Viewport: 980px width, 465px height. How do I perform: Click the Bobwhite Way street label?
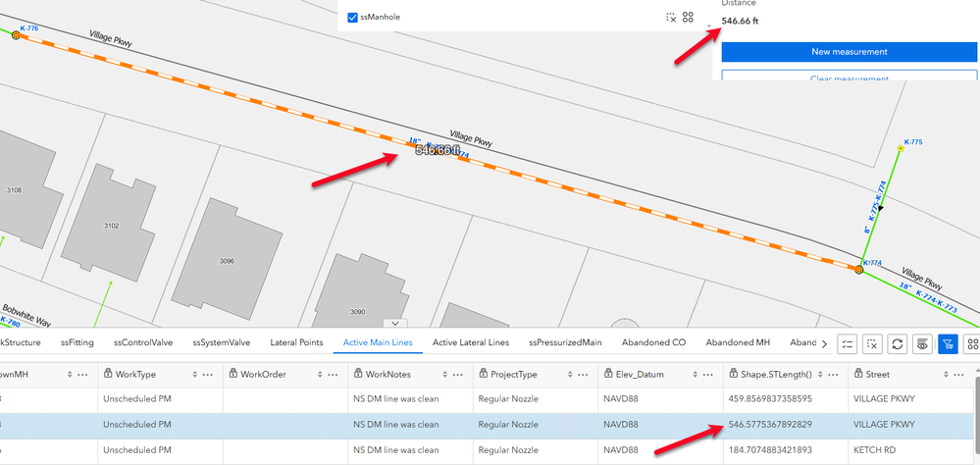[x=28, y=314]
